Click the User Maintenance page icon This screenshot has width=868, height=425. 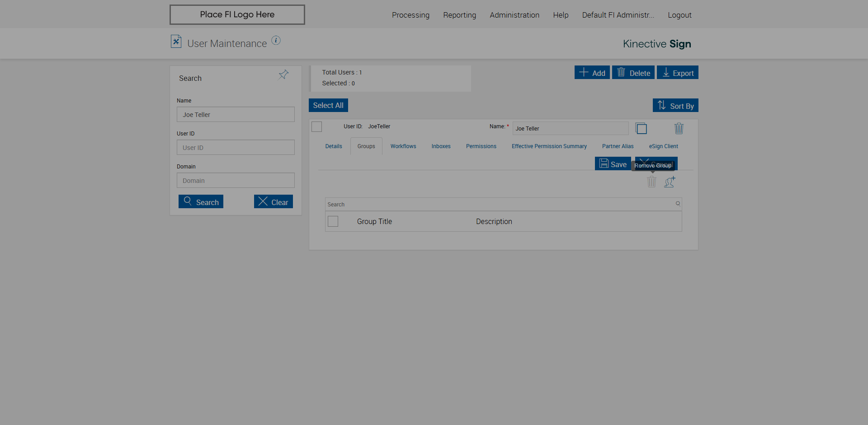176,42
